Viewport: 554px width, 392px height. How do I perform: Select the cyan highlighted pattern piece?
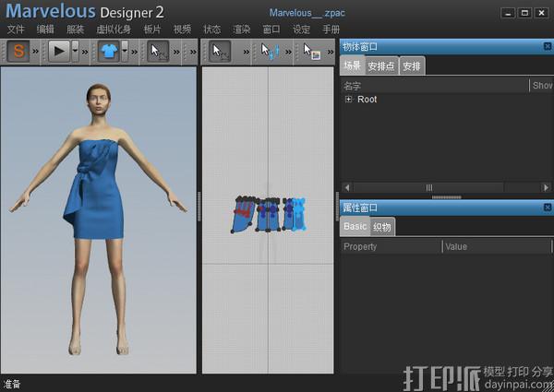(299, 214)
